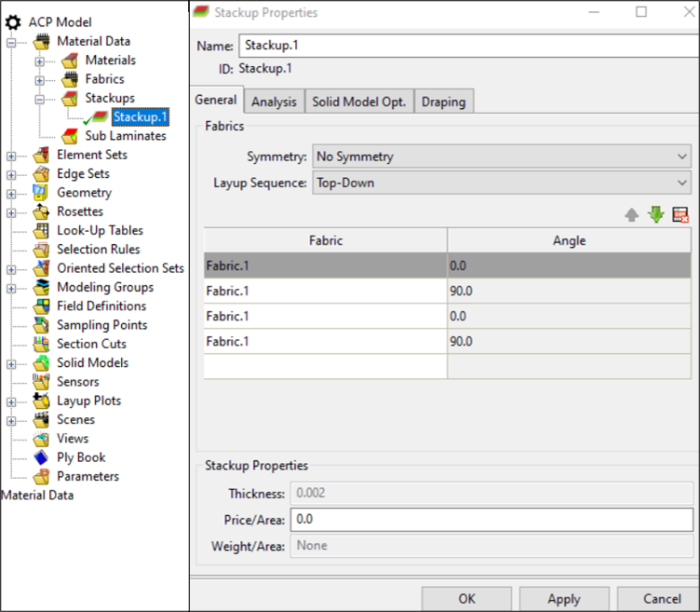The image size is (700, 612).
Task: Click the Rosettes folder icon
Action: 42,211
